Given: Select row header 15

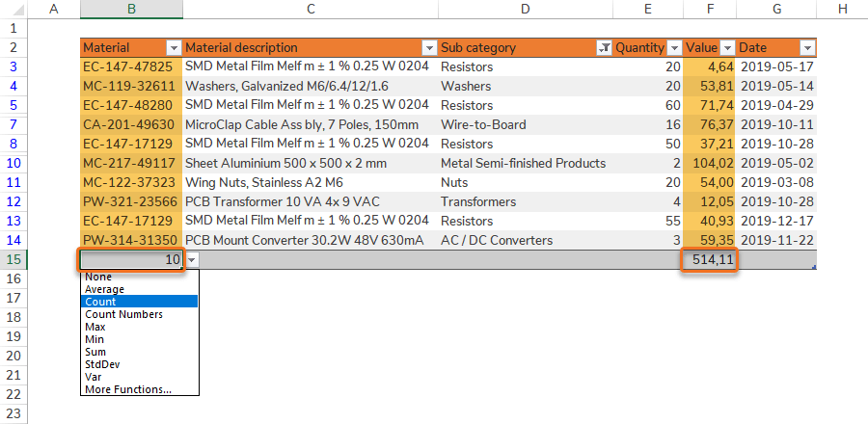Looking at the screenshot, I should coord(14,259).
